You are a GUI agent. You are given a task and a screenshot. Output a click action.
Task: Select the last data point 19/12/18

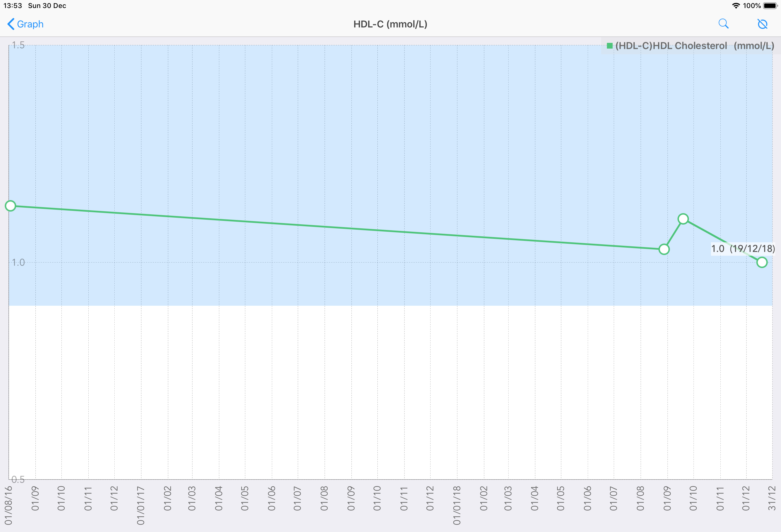tap(762, 262)
